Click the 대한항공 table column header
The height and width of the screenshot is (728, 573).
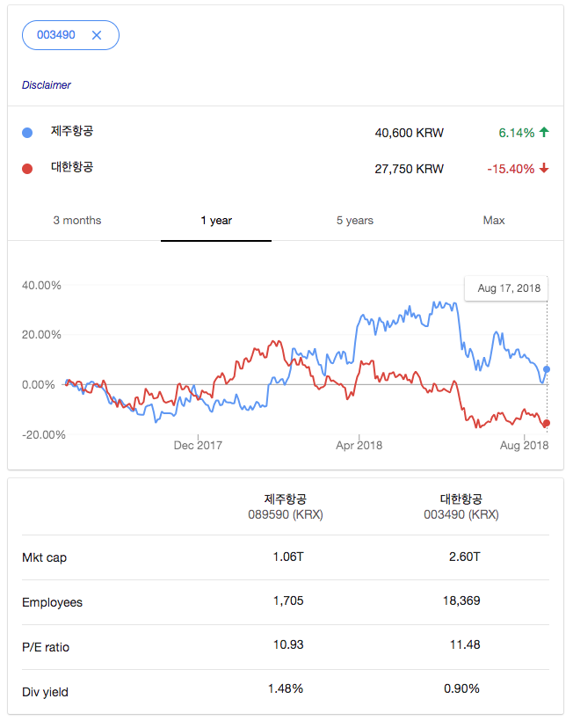coord(461,499)
